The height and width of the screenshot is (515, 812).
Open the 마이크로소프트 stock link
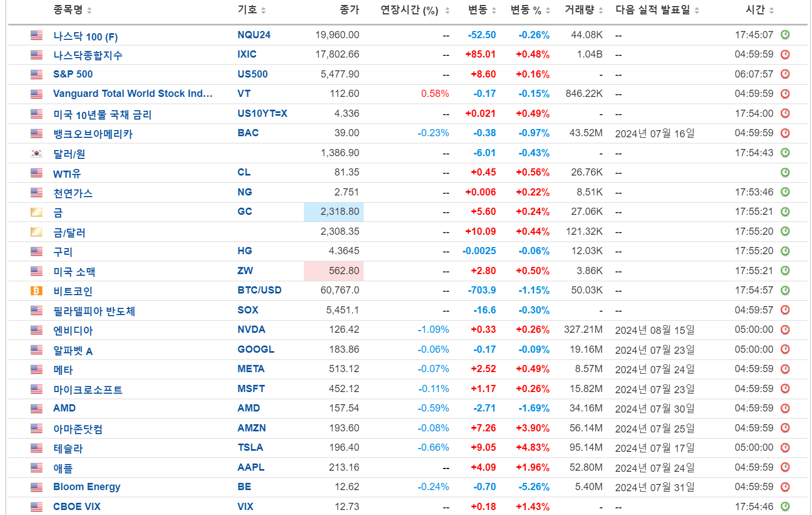87,390
